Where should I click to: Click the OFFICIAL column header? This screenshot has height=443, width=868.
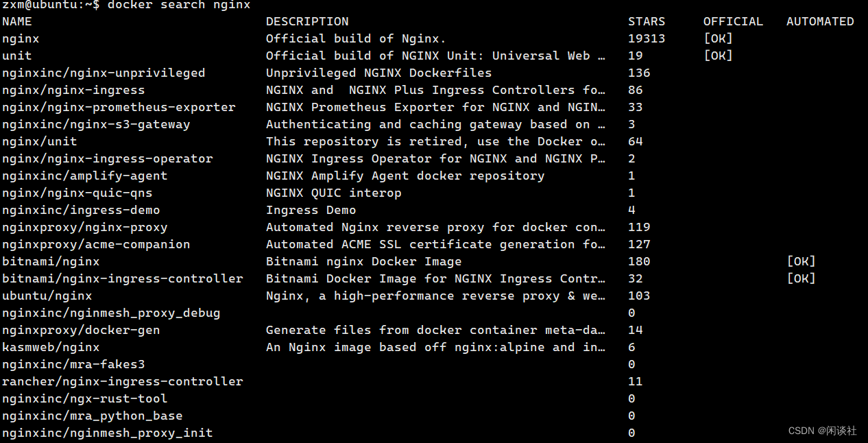tap(733, 21)
